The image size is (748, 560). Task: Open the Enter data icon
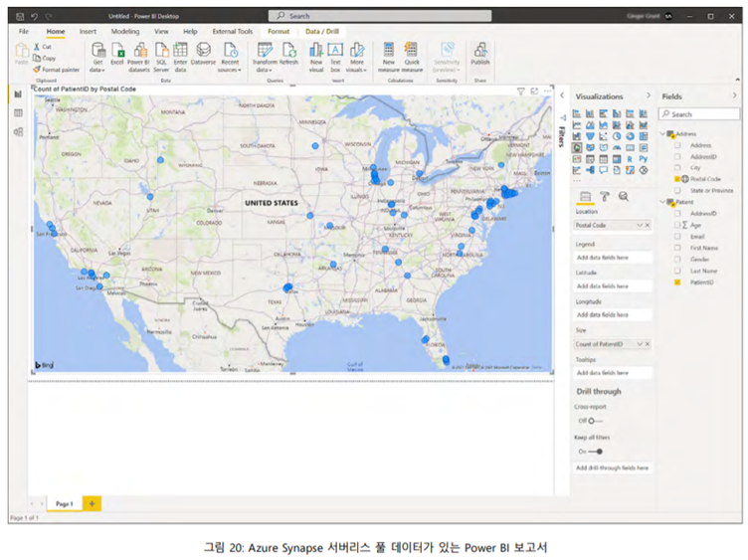180,57
